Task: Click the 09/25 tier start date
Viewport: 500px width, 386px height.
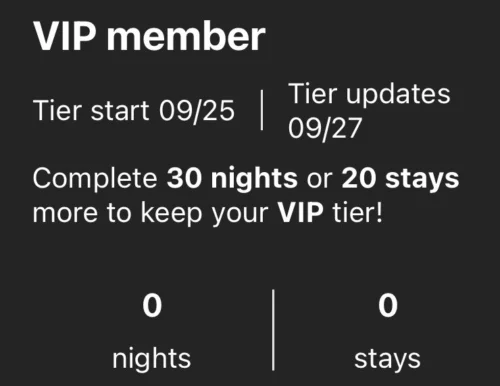Action: pyautogui.click(x=197, y=111)
